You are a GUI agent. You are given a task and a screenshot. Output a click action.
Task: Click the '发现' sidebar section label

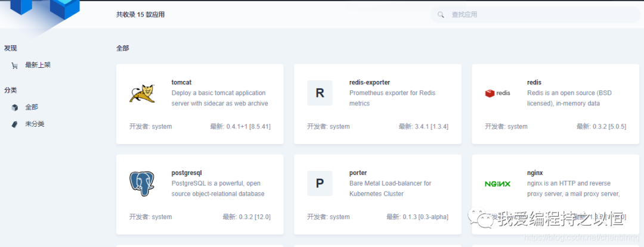point(10,48)
